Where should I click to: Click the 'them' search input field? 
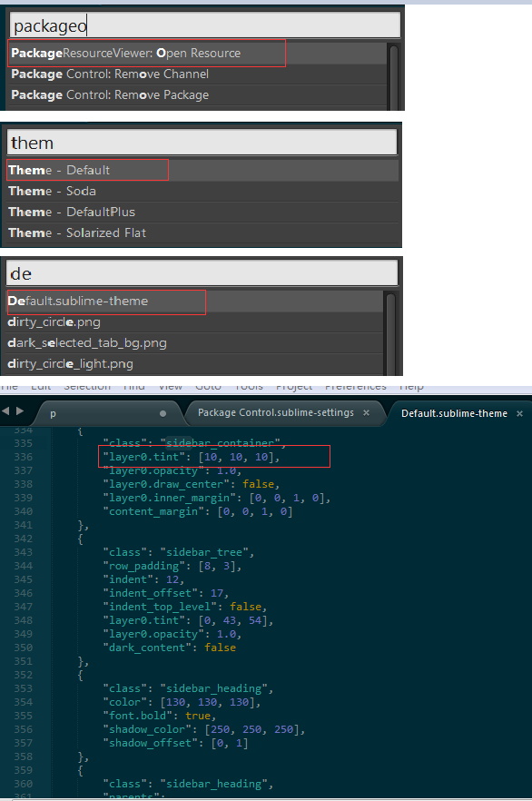coord(202,143)
